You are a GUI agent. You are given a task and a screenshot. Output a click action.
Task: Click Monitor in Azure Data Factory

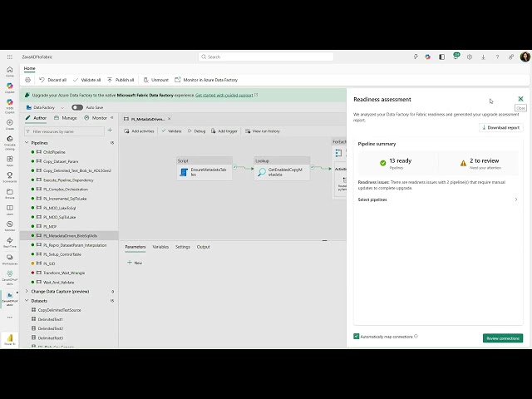click(206, 80)
